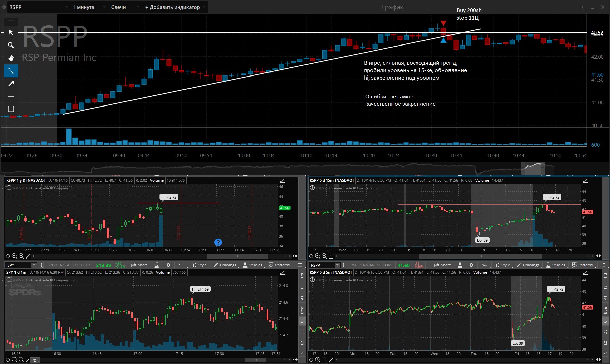The height and width of the screenshot is (364, 610).
Task: Click the chart type icon atop RSPP daily price axis
Action: [283, 180]
